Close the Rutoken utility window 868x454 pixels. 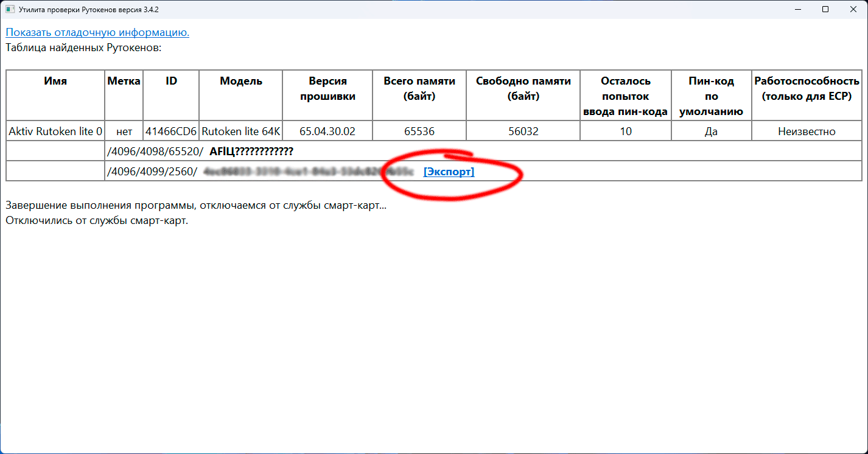853,10
